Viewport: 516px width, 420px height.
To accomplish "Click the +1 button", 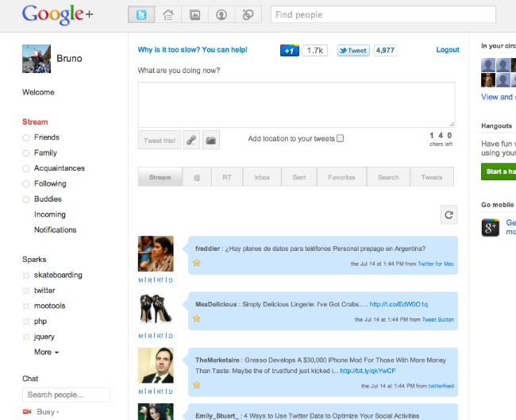I will coord(290,51).
